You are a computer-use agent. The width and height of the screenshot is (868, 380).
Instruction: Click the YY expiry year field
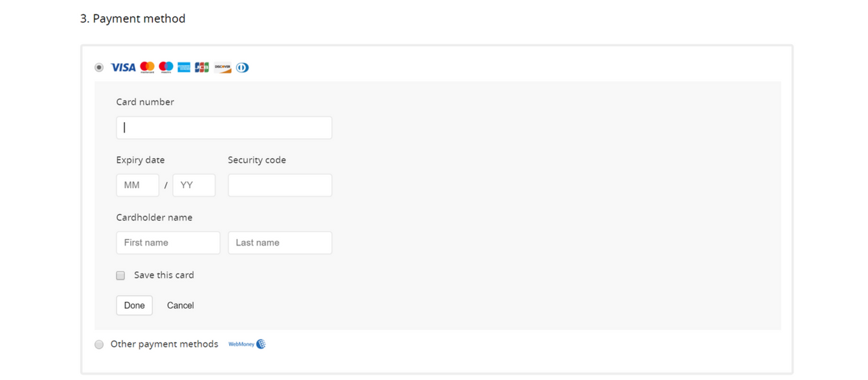tap(194, 185)
